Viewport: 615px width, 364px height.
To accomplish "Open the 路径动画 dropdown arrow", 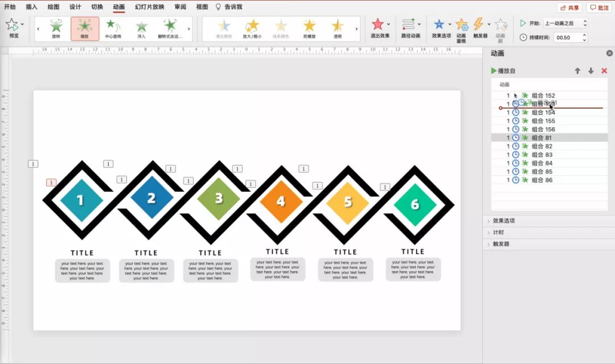I will (x=419, y=24).
